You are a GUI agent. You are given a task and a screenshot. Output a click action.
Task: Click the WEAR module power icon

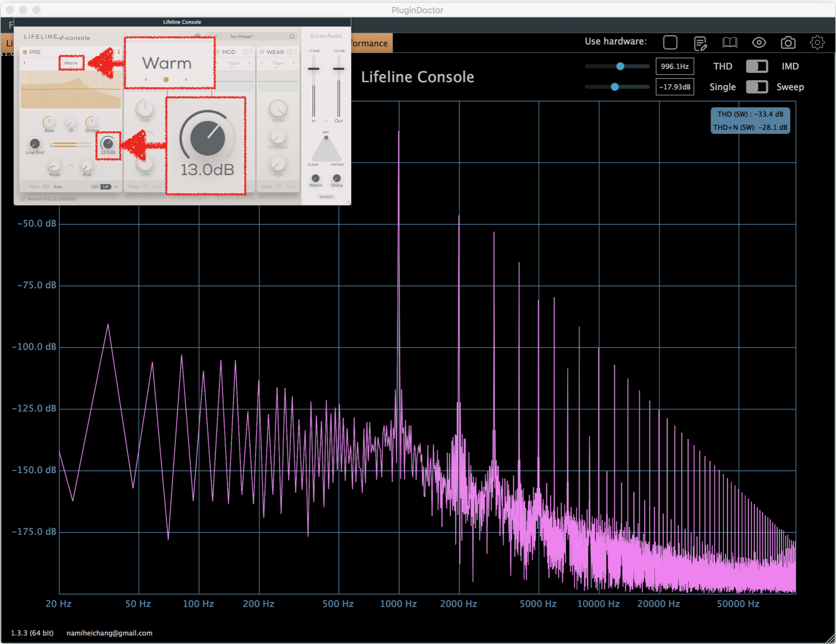289,52
